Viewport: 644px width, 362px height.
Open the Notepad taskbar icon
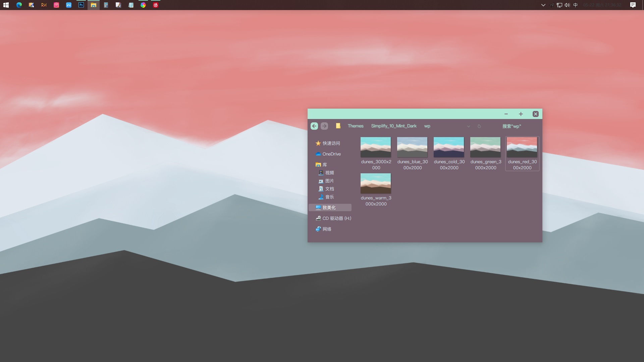131,5
